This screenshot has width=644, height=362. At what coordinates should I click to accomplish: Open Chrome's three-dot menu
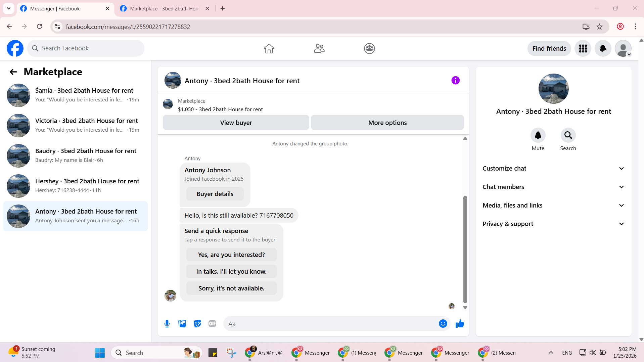(x=635, y=27)
